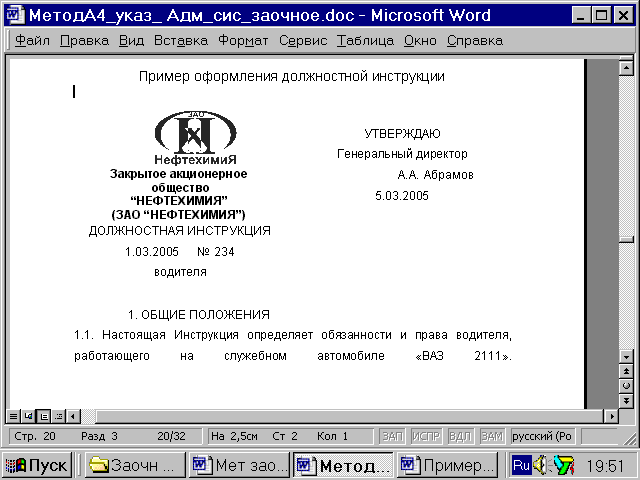The height and width of the screenshot is (480, 640).
Task: Click heading 'Пример оформления должностной инструкции'
Action: pyautogui.click(x=291, y=76)
